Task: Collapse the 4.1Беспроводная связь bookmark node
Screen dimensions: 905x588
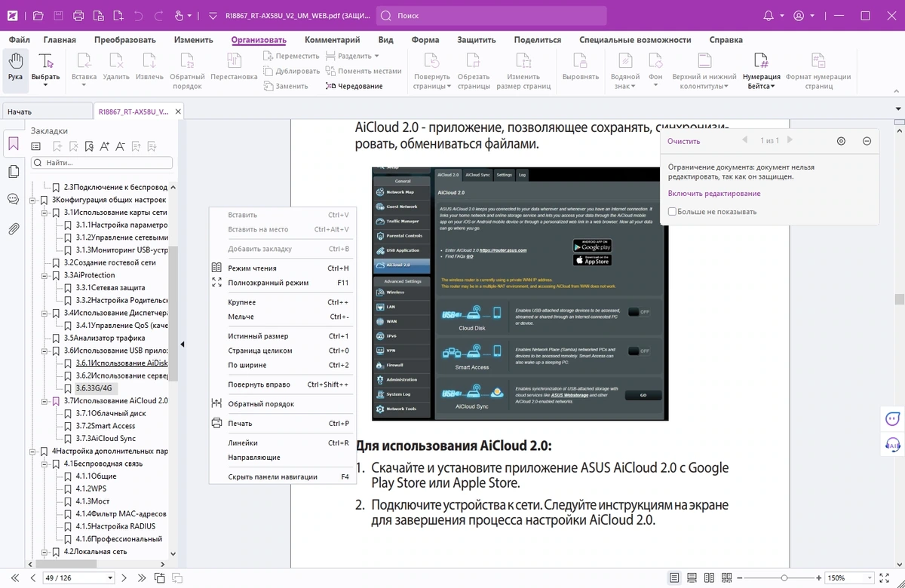Action: click(x=46, y=464)
